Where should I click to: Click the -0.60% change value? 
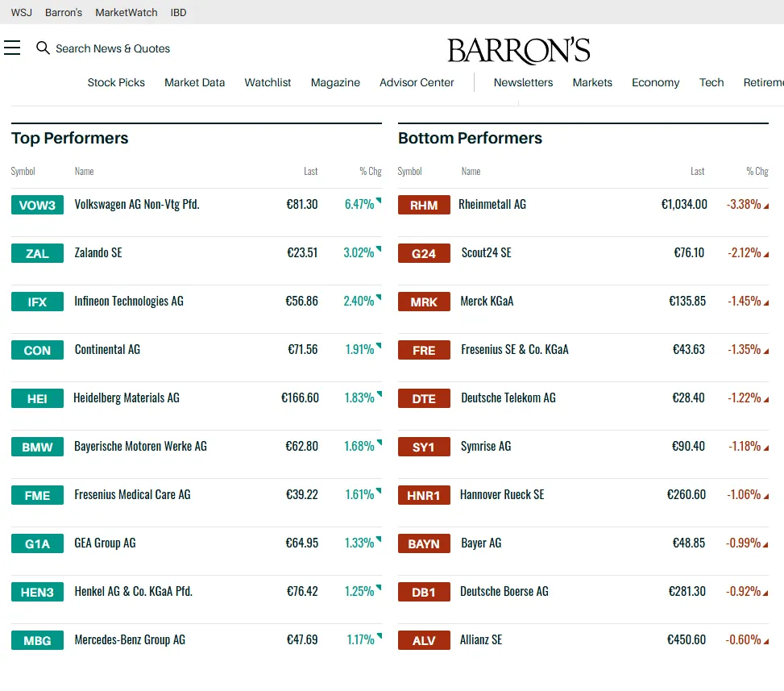click(x=743, y=640)
